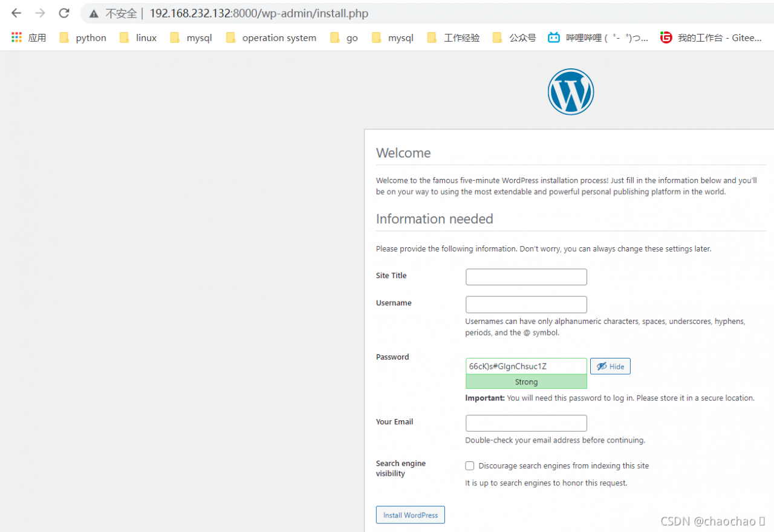Expand the 工作经验 bookmark folder
The height and width of the screenshot is (532, 774).
454,37
